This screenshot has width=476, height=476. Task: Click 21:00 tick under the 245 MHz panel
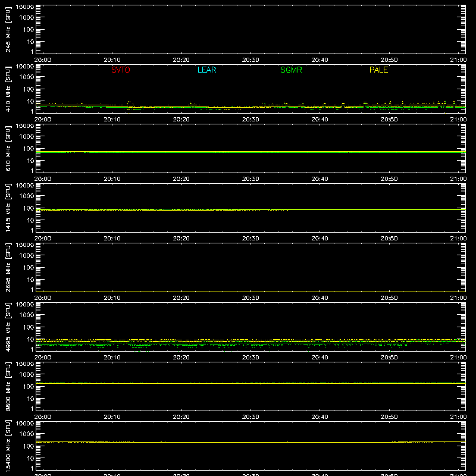click(x=458, y=60)
